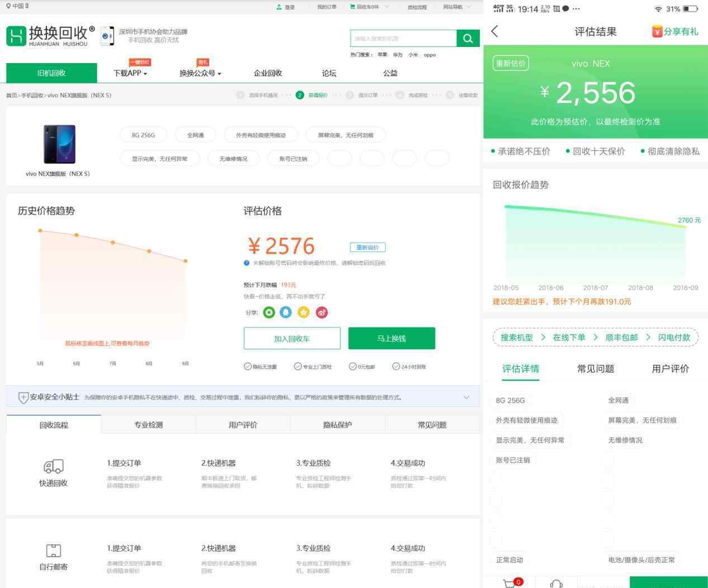Image resolution: width=708 pixels, height=588 pixels.
Task: Click the 5月 data point on price chart
Action: click(40, 230)
